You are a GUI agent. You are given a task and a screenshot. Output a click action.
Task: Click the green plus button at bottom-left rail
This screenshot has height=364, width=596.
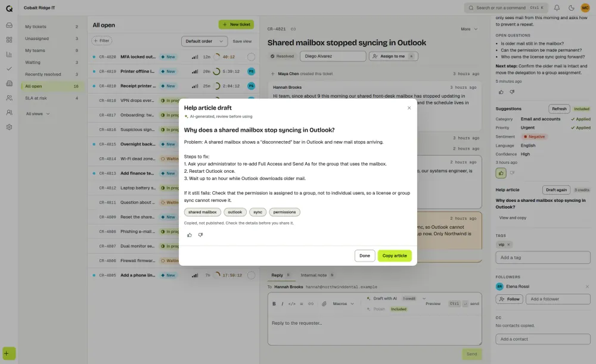pyautogui.click(x=9, y=353)
